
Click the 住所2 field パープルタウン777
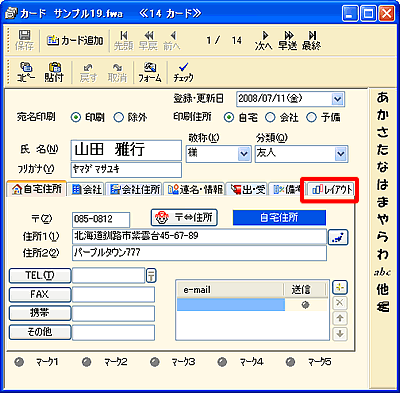(199, 253)
